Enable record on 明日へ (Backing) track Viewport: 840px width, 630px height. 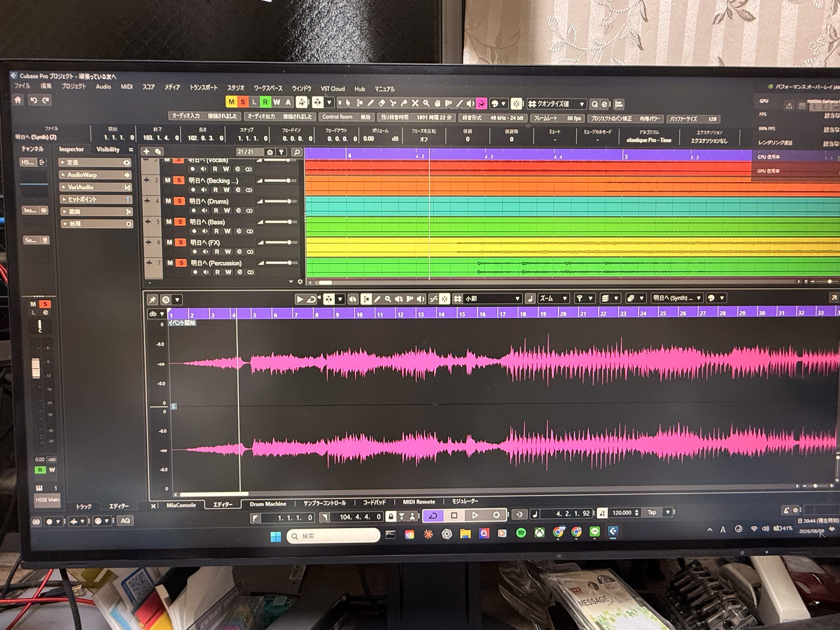click(x=193, y=190)
